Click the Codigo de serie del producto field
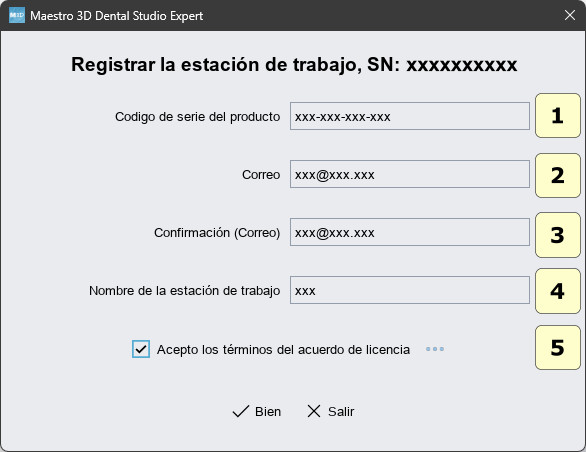 [x=410, y=116]
